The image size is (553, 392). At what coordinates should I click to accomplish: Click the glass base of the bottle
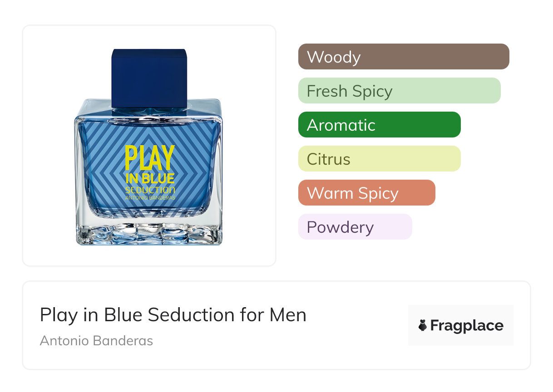pyautogui.click(x=149, y=231)
